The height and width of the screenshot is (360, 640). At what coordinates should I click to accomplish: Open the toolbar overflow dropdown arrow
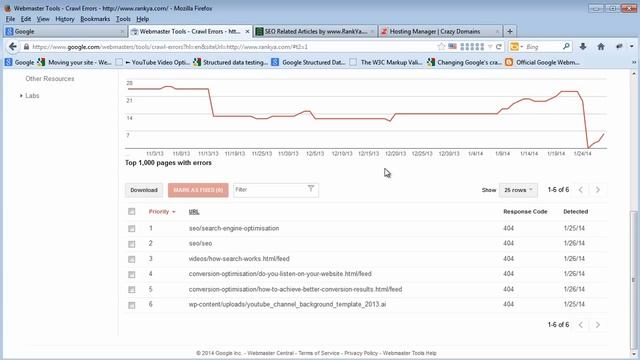point(632,47)
